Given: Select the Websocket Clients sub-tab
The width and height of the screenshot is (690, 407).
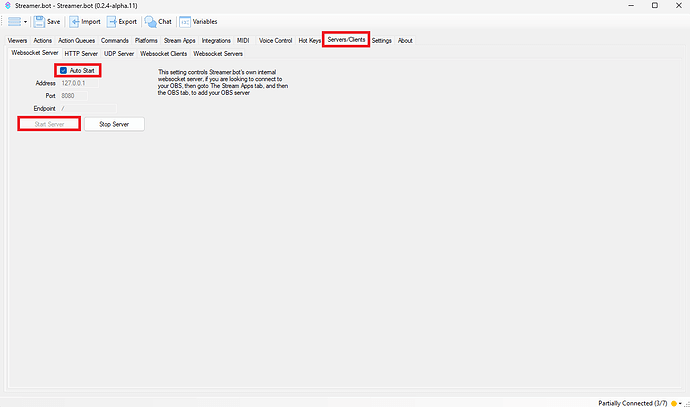Looking at the screenshot, I should [163, 53].
